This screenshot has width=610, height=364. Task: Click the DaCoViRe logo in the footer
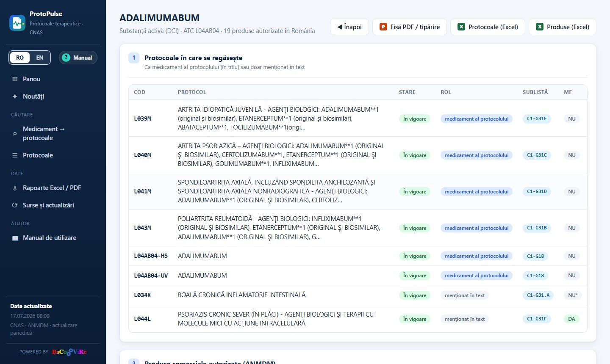point(69,352)
